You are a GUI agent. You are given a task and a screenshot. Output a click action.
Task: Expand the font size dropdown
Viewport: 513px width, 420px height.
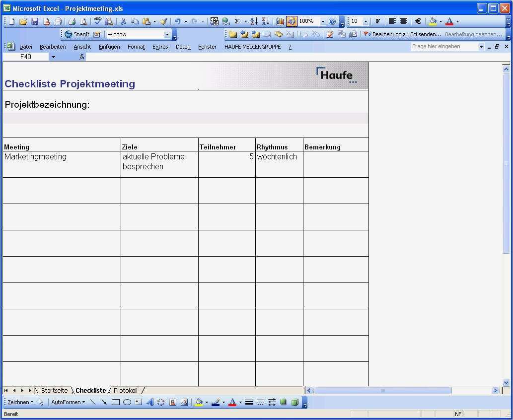coord(366,21)
